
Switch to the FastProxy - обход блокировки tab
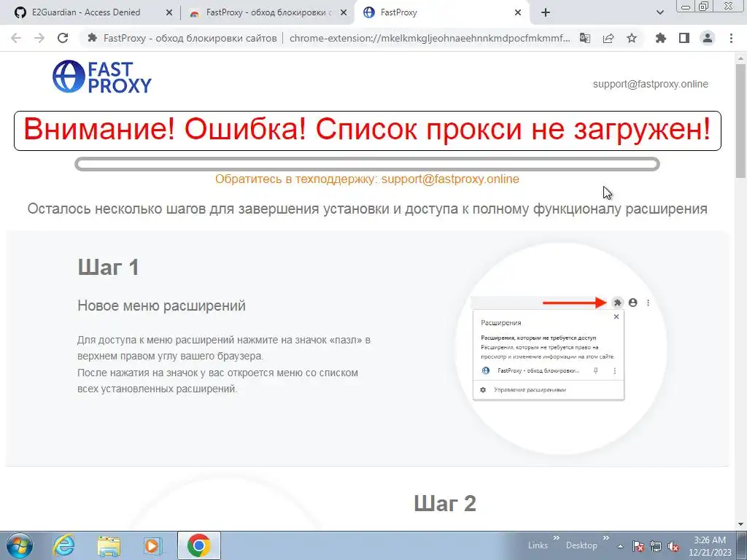[x=267, y=12]
